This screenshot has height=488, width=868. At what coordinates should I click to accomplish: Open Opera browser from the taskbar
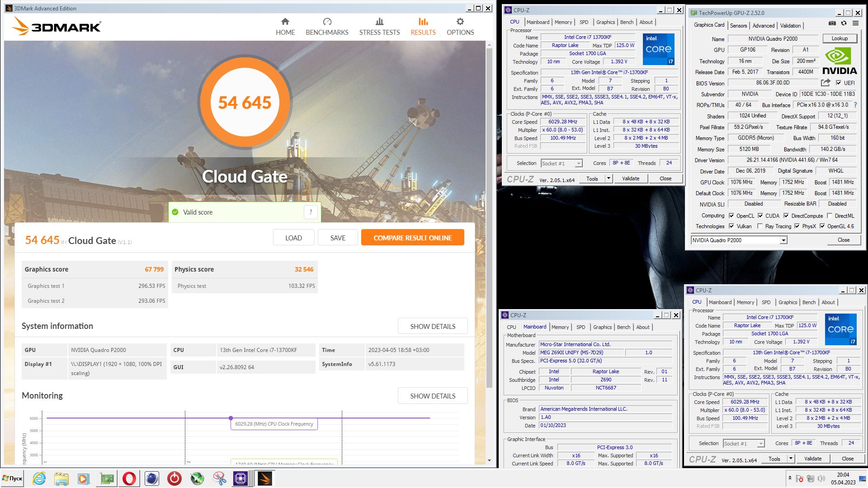click(x=129, y=479)
